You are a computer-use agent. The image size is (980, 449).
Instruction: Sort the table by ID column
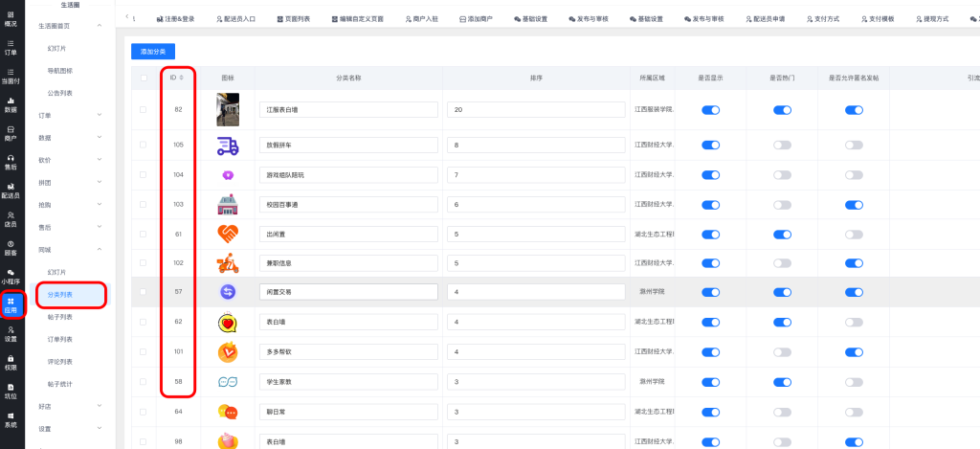coord(182,78)
